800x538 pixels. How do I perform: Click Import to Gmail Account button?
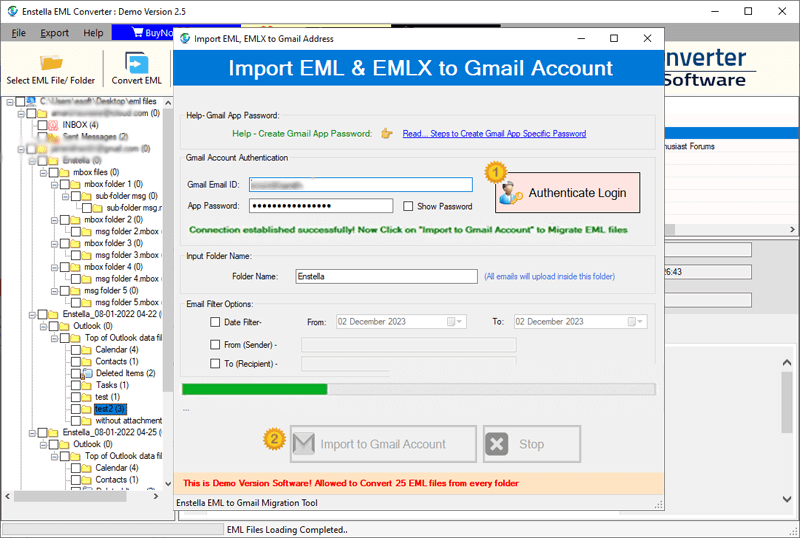(383, 444)
